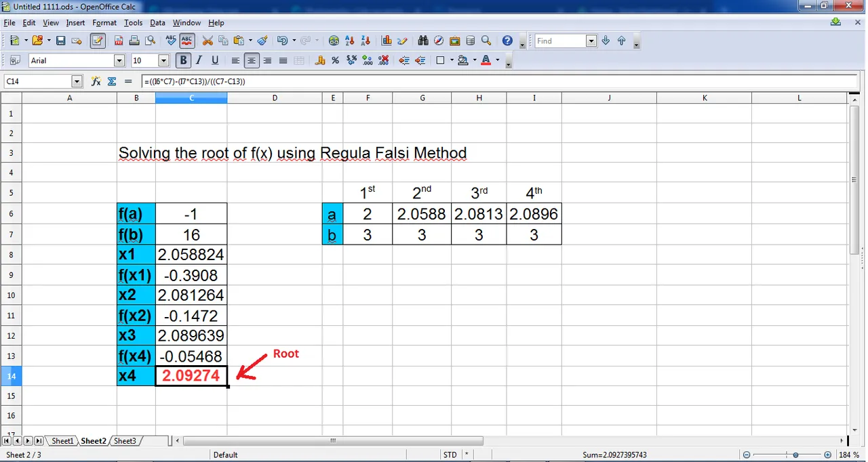
Task: Click the Copy icon
Action: click(223, 41)
